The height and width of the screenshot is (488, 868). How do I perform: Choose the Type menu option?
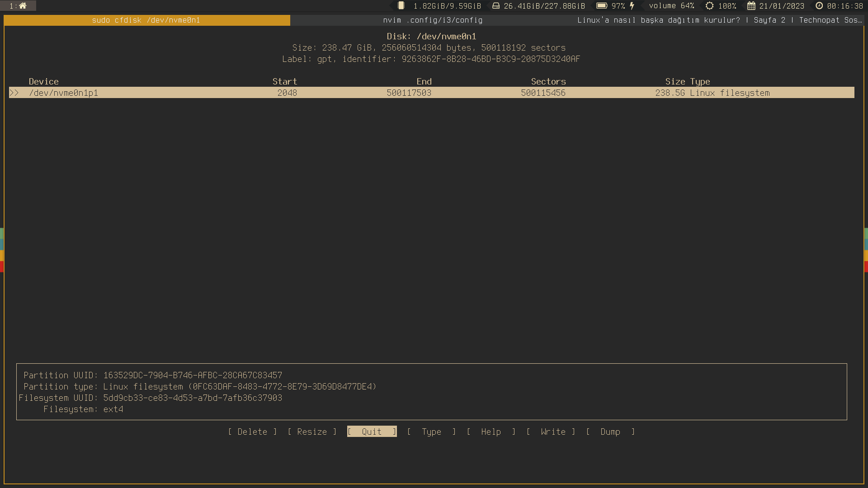[x=431, y=432]
